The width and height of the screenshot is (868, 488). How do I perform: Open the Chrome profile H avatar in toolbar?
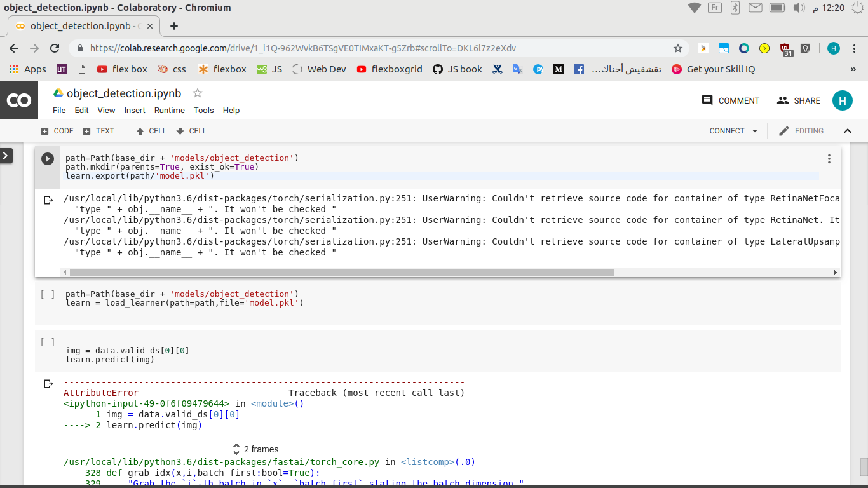tap(834, 48)
